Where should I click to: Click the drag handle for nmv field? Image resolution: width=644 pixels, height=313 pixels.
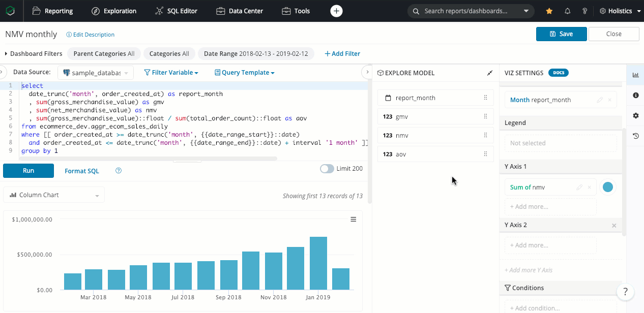tap(485, 136)
